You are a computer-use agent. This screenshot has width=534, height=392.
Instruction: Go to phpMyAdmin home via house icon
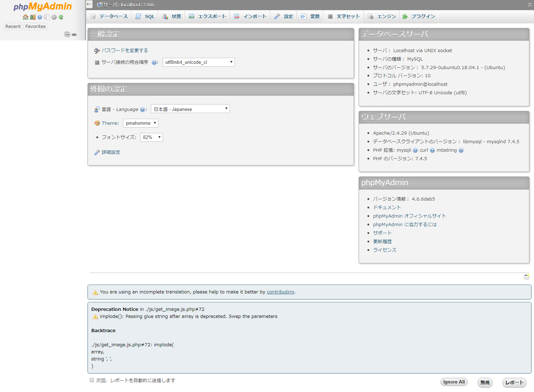pos(26,17)
